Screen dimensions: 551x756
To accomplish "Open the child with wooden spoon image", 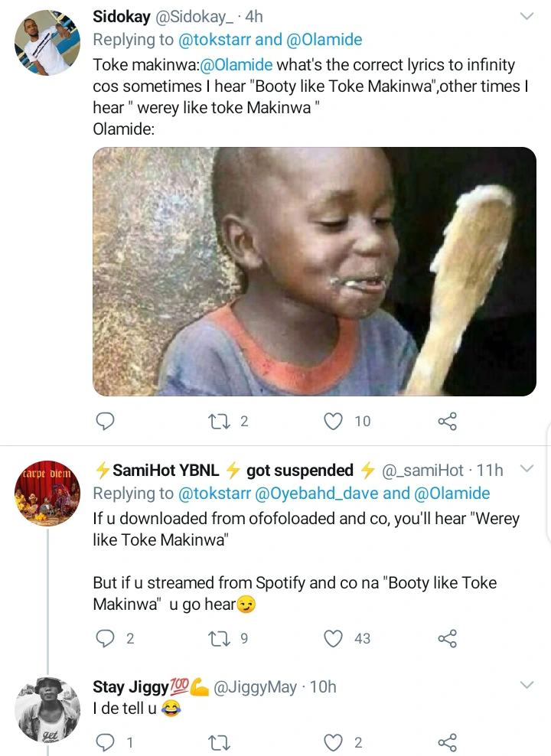I will (x=314, y=272).
